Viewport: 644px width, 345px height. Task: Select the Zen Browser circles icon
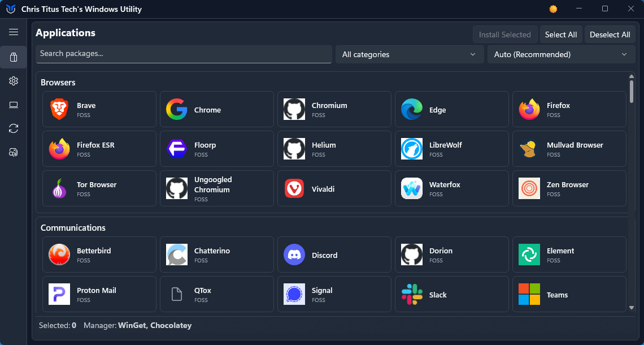pyautogui.click(x=529, y=188)
